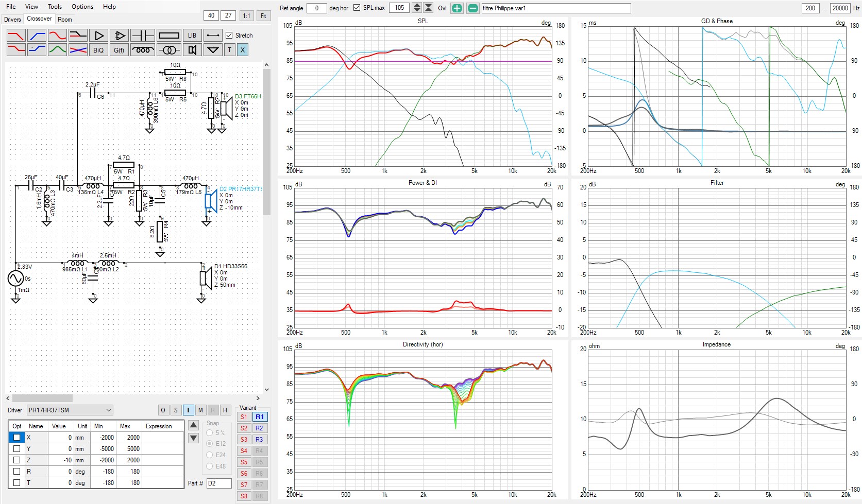Viewport: 862px width, 504px height.
Task: Move parameter up with triangle arrow
Action: click(193, 425)
